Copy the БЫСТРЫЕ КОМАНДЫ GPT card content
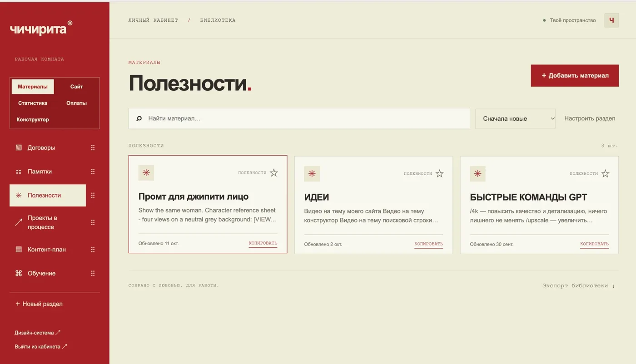The height and width of the screenshot is (364, 636). tap(594, 244)
